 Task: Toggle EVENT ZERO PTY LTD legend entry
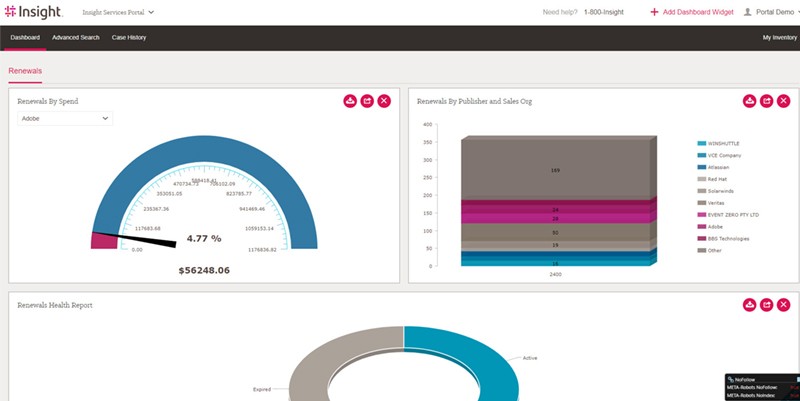[x=728, y=215]
